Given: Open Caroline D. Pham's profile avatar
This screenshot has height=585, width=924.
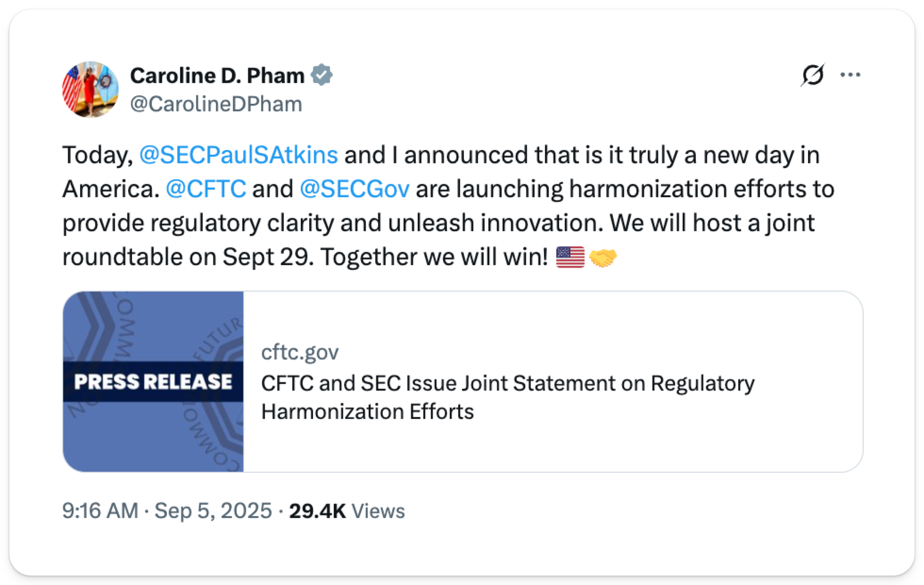Looking at the screenshot, I should (x=90, y=89).
